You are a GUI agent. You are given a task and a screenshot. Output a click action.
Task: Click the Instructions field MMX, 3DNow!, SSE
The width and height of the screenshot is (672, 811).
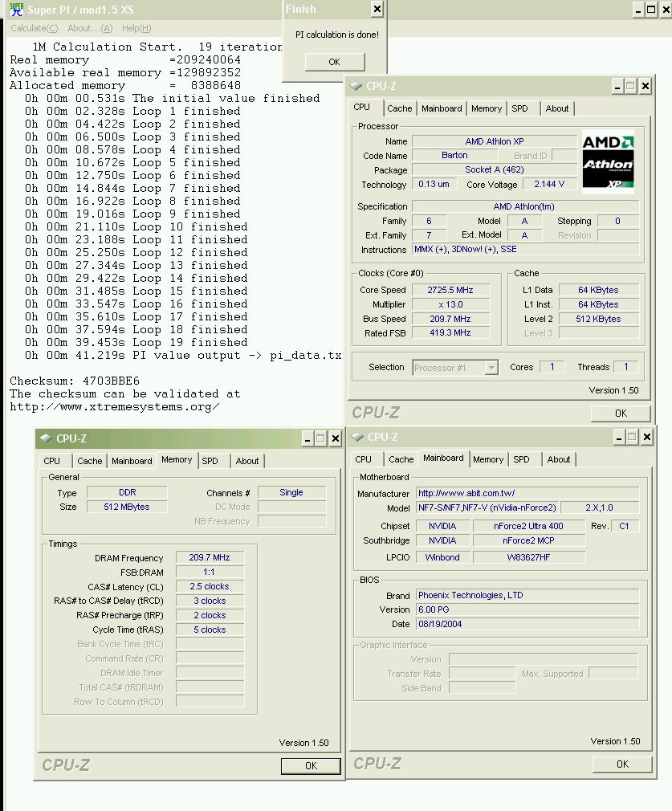[525, 249]
